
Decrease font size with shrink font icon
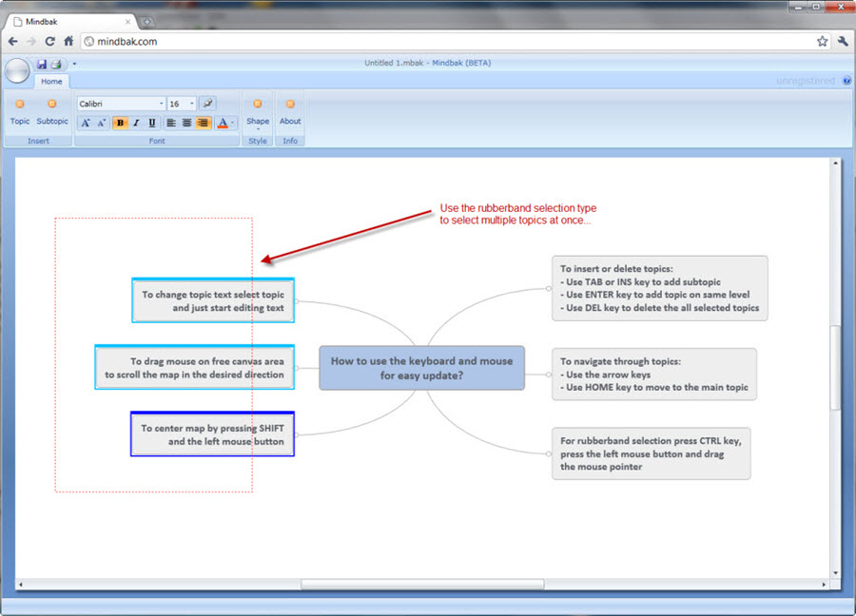click(x=101, y=123)
